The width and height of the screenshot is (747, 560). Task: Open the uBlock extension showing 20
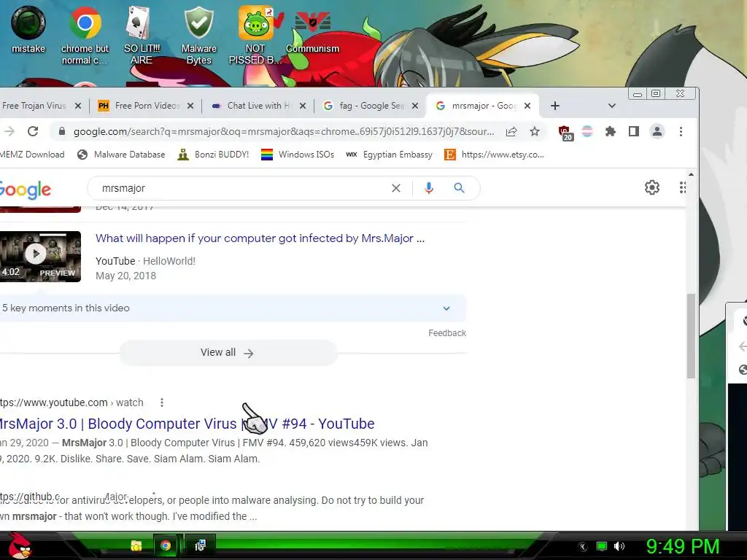click(x=565, y=133)
